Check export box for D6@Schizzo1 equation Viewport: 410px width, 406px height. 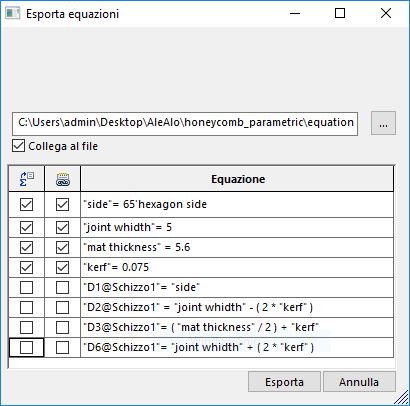tap(26, 348)
